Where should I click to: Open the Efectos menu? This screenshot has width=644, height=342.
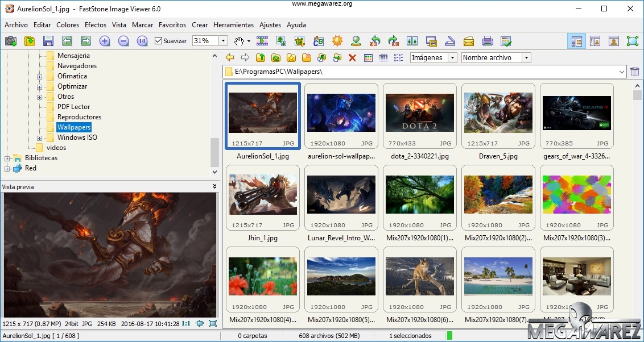pos(96,25)
